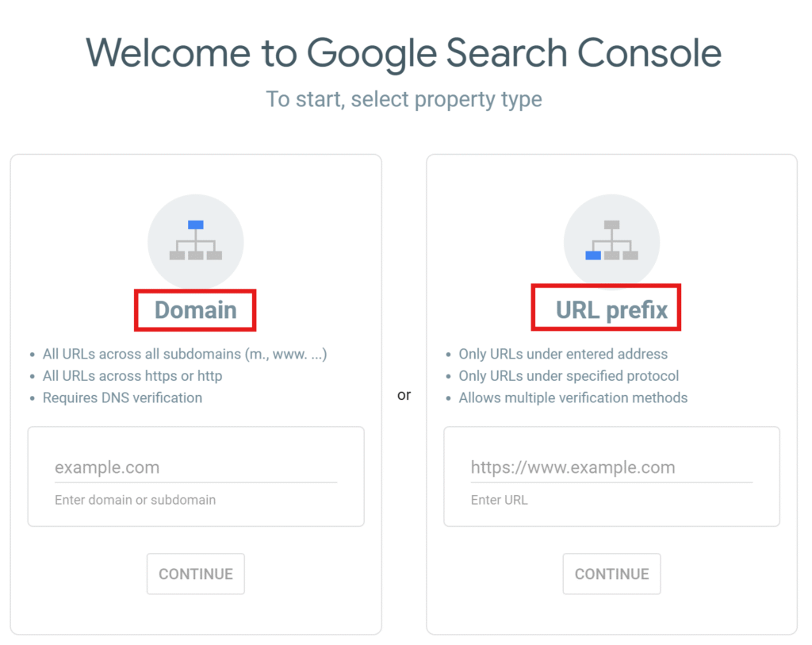The image size is (812, 645).
Task: Click the 'To start, select property type' subtitle
Action: 404,99
